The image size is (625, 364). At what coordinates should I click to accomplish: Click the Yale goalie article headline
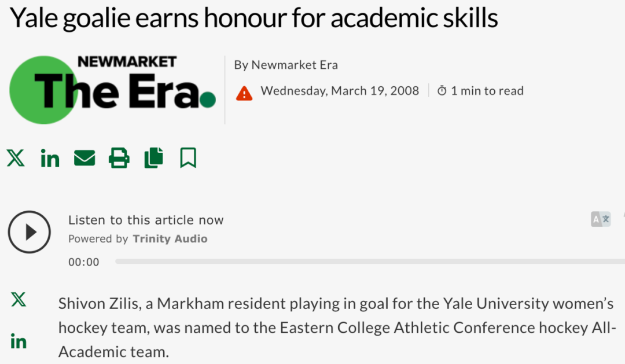tap(254, 18)
